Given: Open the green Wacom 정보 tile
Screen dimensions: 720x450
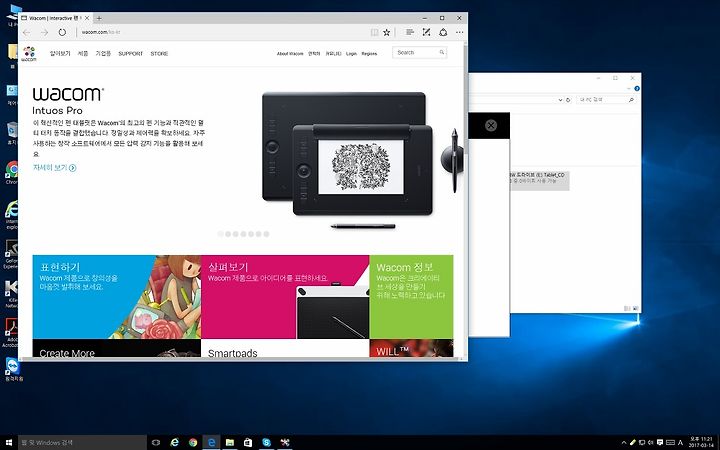Looking at the screenshot, I should click(x=411, y=297).
